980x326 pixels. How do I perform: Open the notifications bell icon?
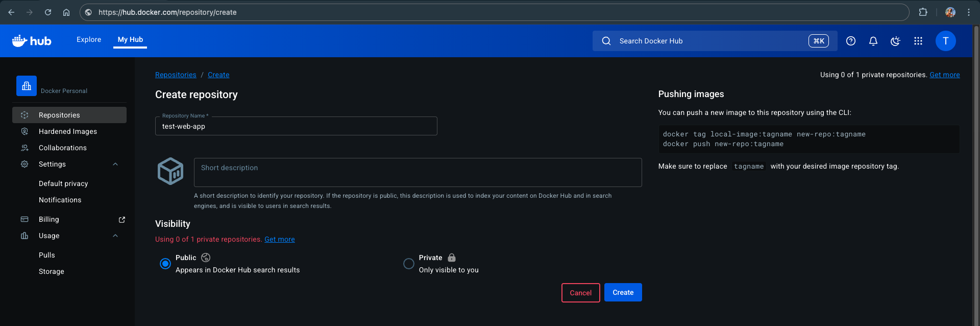point(873,41)
